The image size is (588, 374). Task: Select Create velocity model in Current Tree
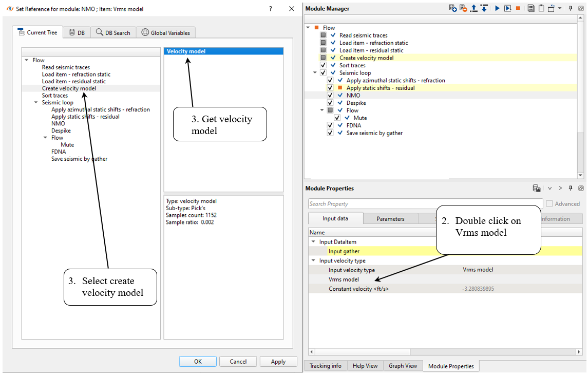click(69, 88)
